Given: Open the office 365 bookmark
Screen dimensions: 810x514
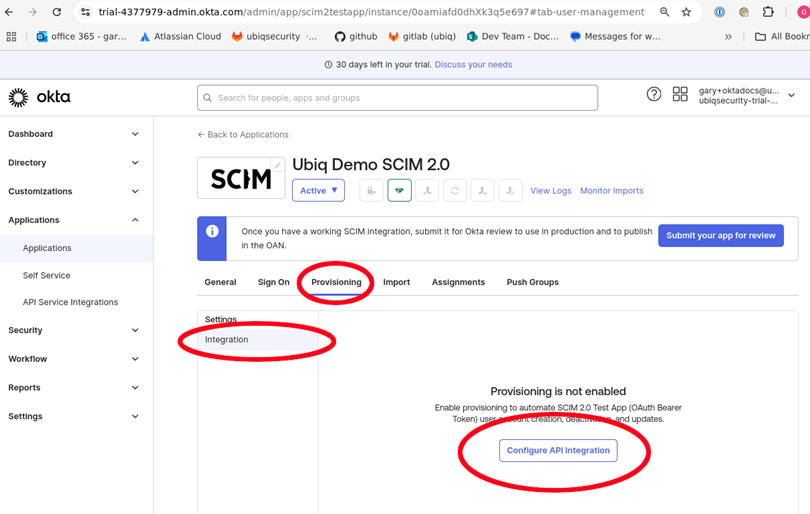Looking at the screenshot, I should point(82,37).
